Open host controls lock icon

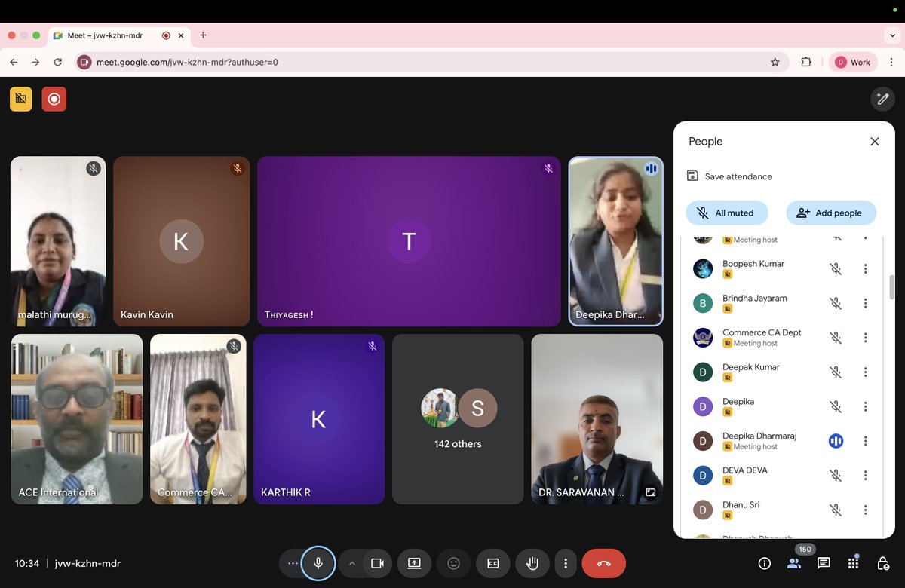tap(882, 563)
